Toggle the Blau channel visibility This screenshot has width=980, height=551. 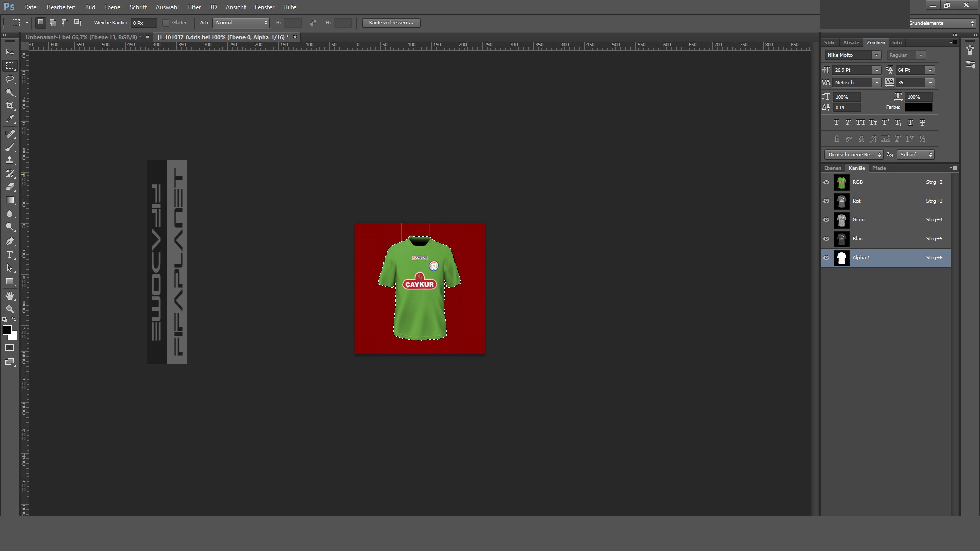pos(826,239)
